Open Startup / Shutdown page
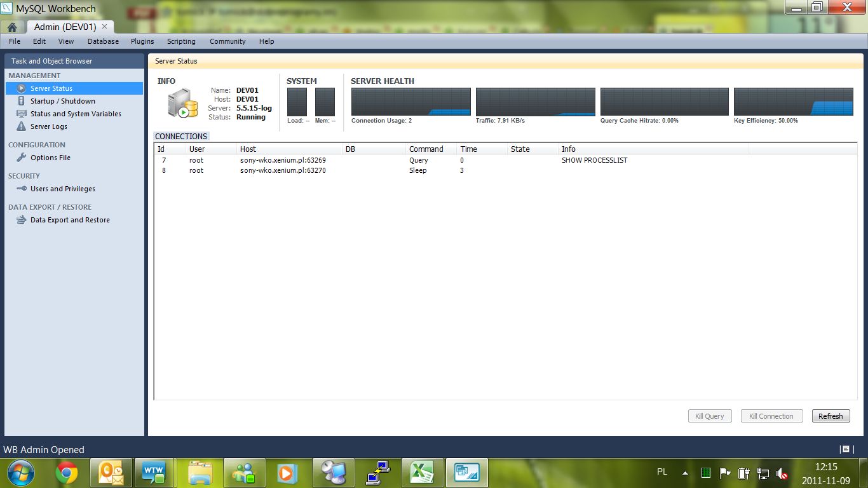 pos(63,101)
